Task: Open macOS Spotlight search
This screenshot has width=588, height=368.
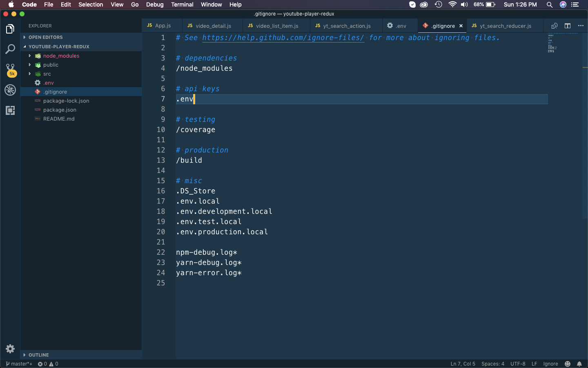Action: pos(550,4)
